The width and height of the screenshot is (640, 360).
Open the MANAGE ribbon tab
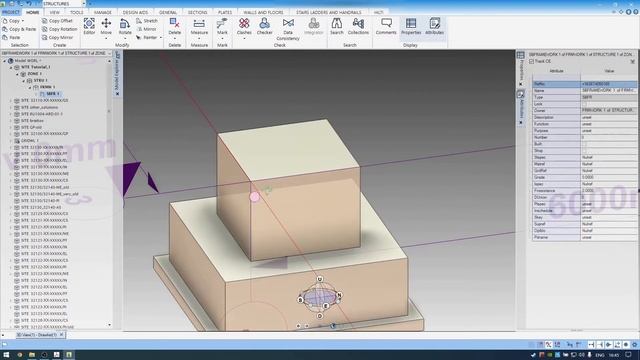coord(102,13)
